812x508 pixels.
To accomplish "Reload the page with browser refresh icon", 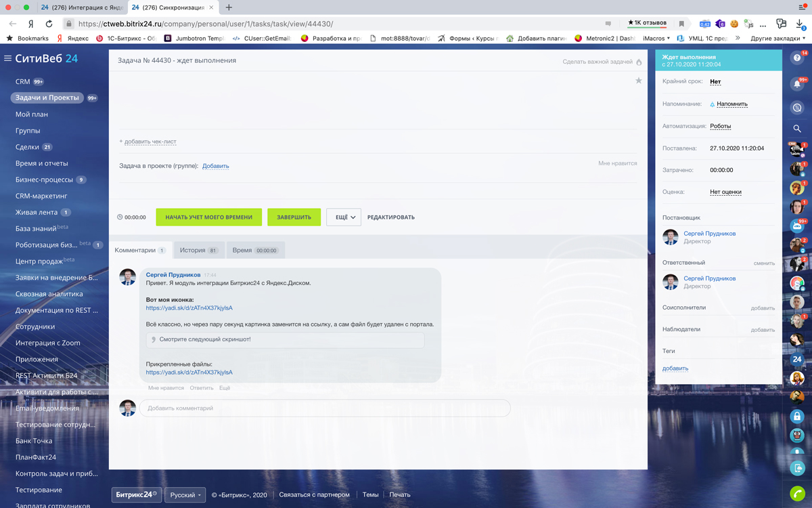I will (49, 24).
